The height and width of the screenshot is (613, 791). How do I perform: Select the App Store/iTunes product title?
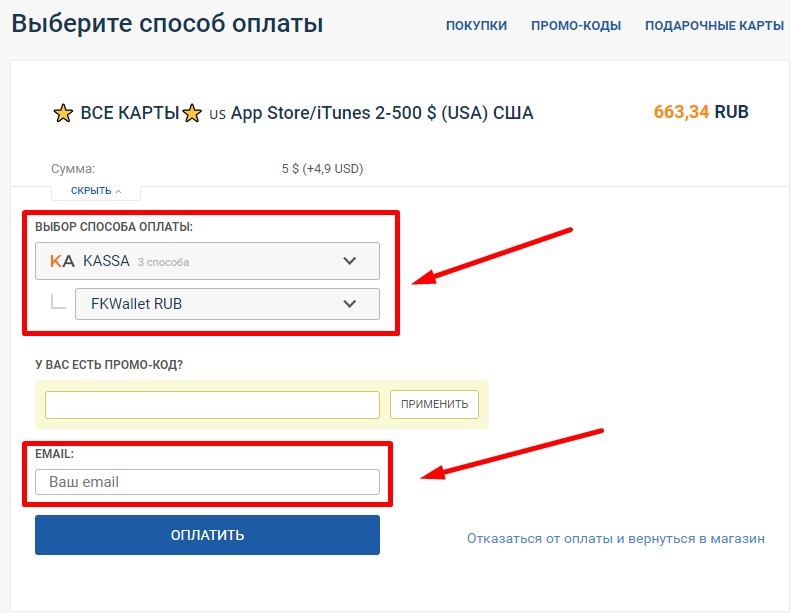point(382,113)
